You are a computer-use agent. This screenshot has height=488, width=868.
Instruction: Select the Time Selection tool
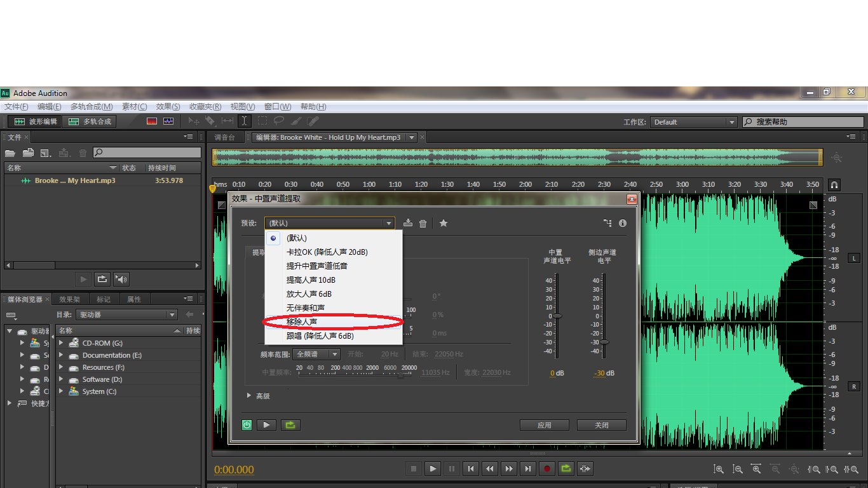pyautogui.click(x=244, y=121)
